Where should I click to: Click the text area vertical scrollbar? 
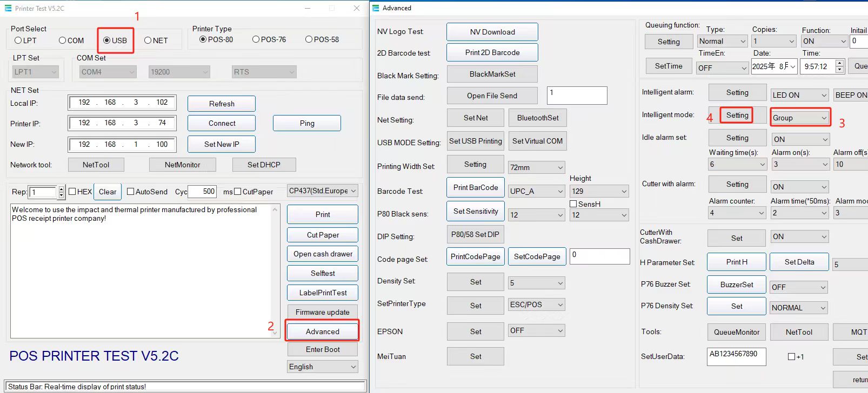pos(275,271)
